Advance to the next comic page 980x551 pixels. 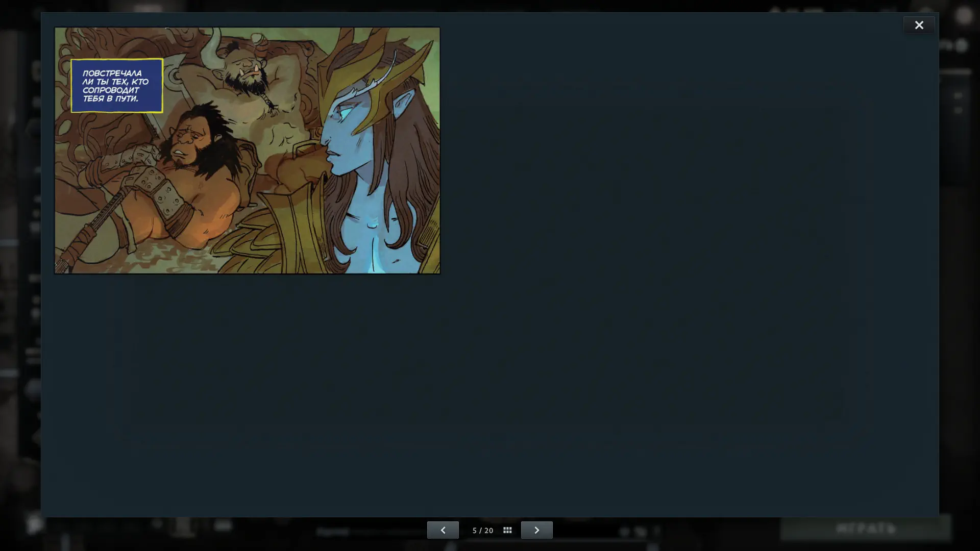click(536, 530)
